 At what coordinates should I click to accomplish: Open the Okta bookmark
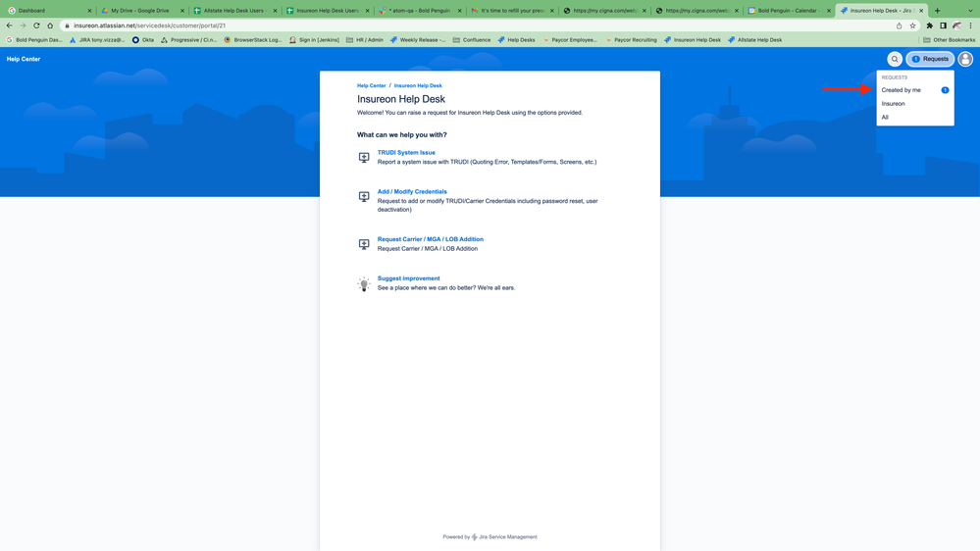pyautogui.click(x=142, y=40)
